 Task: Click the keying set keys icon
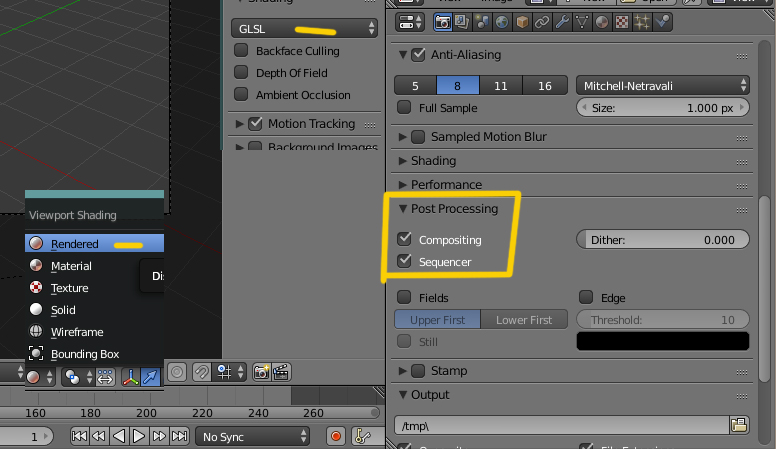[363, 436]
